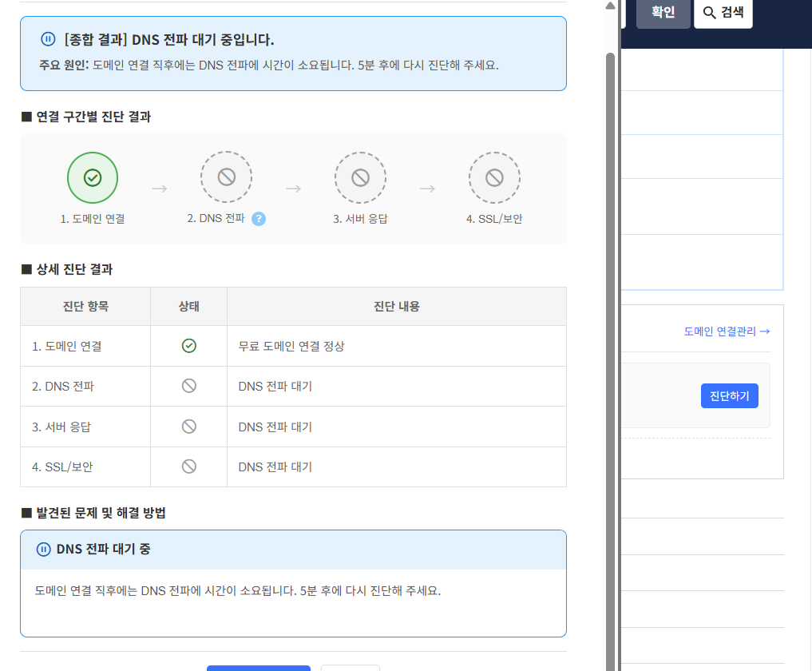Viewport: 812px width, 671px height.
Task: Open the help question mark next to DNS 전파
Action: tap(259, 219)
